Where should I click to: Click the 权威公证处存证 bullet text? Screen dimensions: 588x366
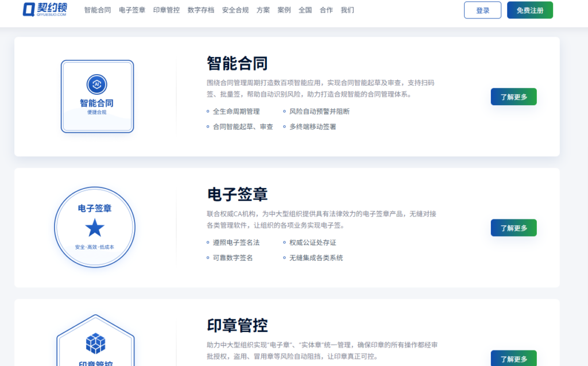[x=313, y=242]
